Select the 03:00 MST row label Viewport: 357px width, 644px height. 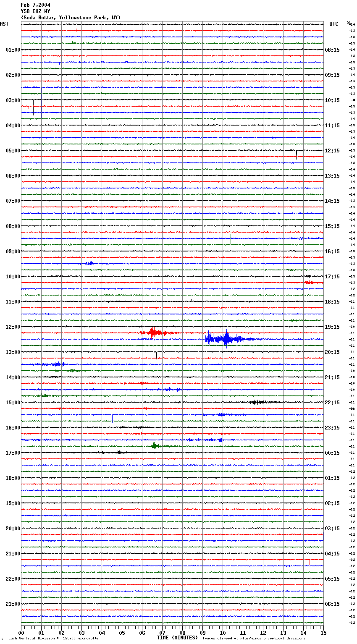point(13,100)
